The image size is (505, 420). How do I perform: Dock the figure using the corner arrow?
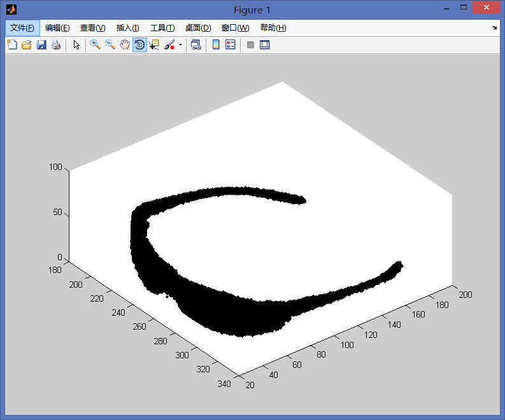[x=495, y=28]
